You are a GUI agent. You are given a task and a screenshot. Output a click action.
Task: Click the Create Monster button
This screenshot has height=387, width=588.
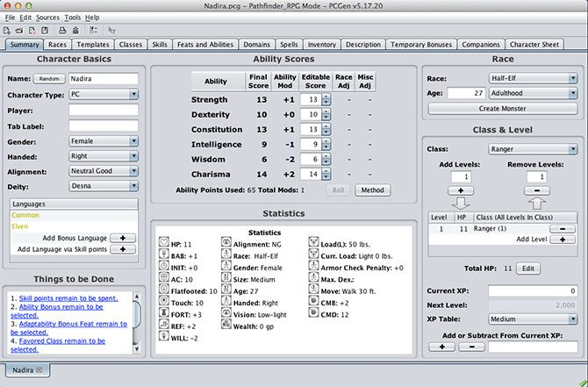tap(503, 108)
